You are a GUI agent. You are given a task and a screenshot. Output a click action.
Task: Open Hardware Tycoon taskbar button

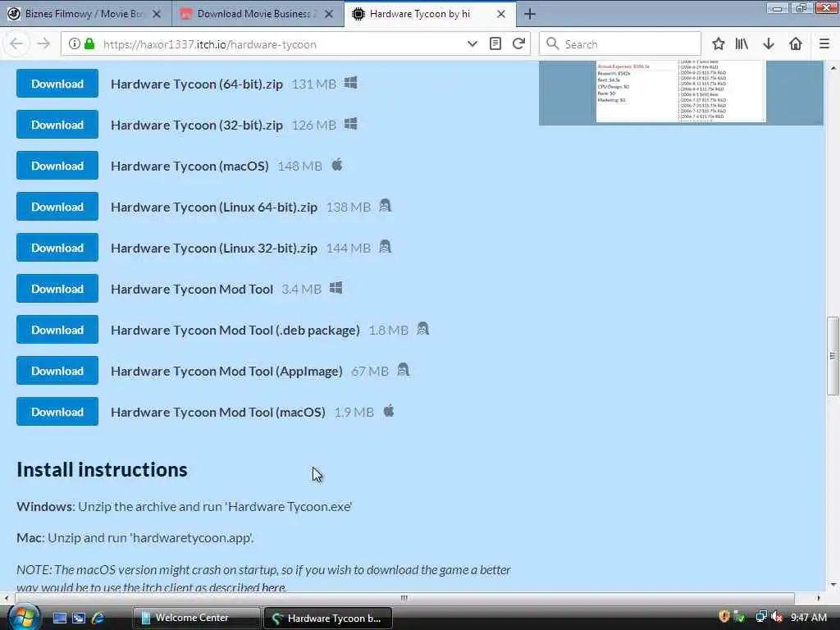pos(328,619)
